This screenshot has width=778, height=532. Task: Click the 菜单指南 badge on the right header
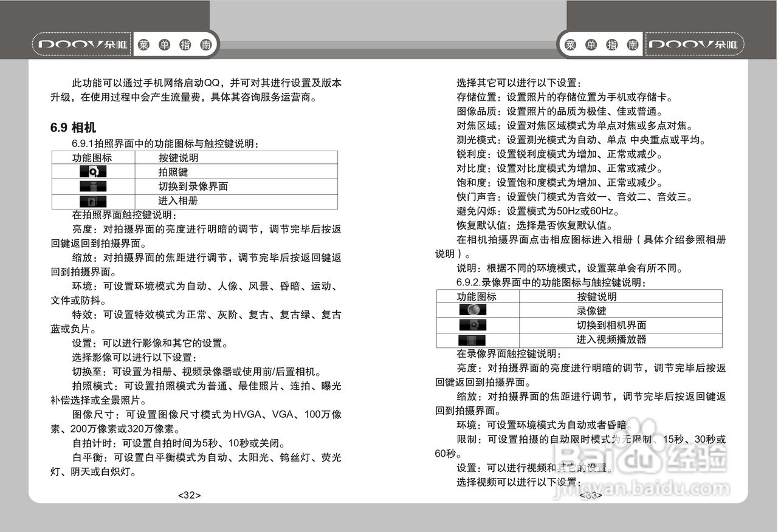coord(602,45)
